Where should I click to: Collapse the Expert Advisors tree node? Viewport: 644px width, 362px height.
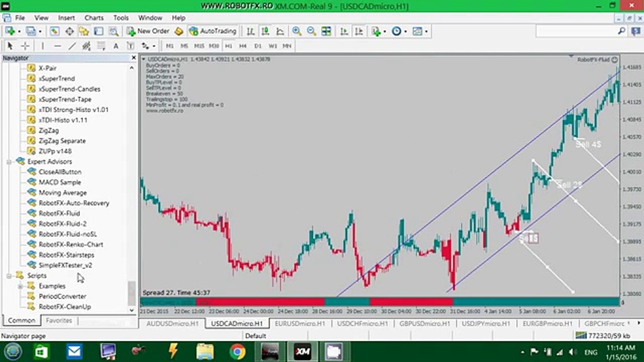click(9, 161)
